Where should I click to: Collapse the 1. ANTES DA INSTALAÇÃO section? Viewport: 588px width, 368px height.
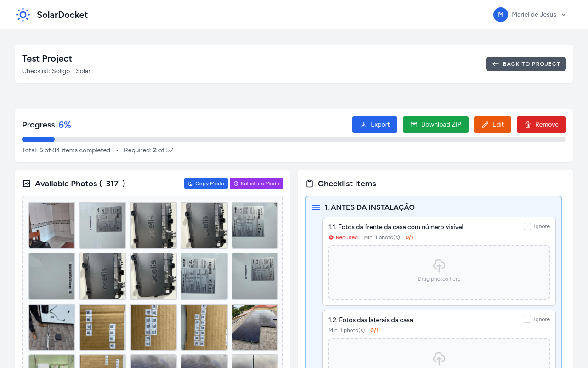click(x=369, y=207)
